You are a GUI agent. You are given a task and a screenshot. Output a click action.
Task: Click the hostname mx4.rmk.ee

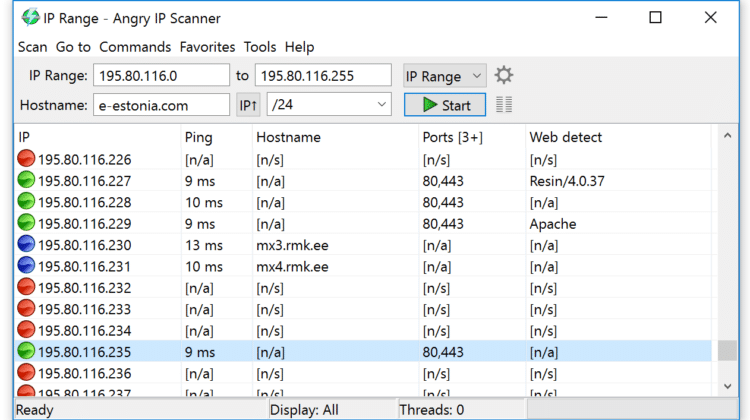292,267
